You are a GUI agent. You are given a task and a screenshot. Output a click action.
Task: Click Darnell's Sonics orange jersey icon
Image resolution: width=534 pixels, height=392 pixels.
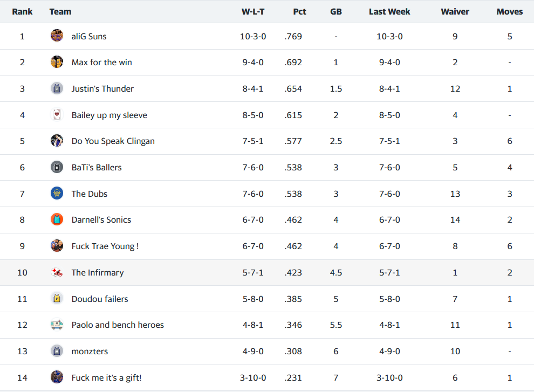click(57, 219)
